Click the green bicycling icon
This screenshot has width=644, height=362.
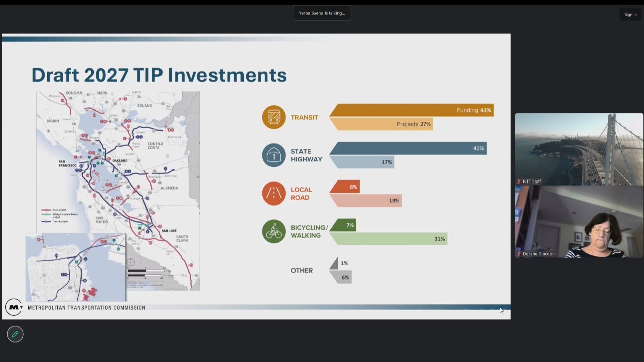point(274,231)
